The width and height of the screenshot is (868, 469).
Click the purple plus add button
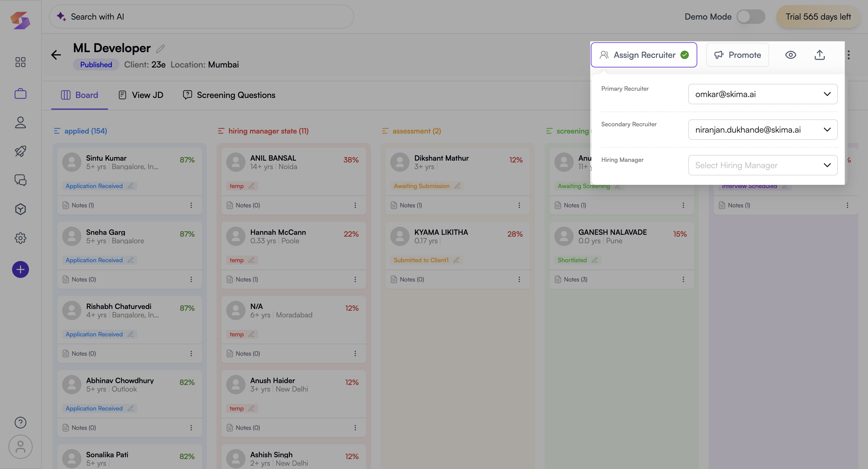20,269
